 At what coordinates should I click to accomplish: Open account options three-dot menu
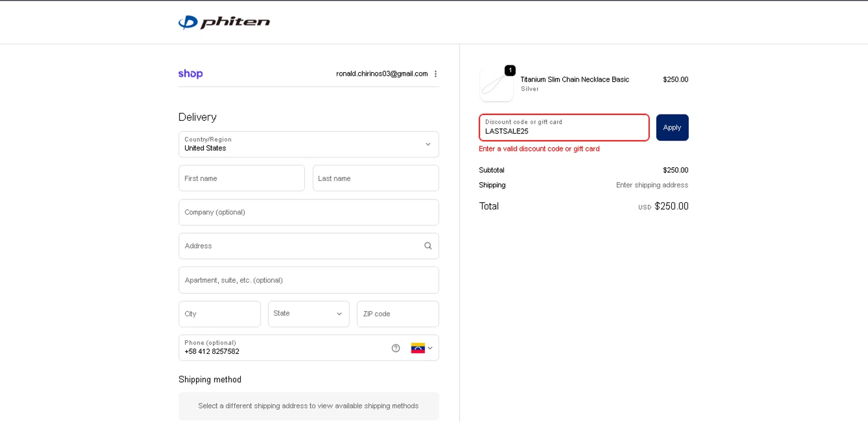coord(436,74)
